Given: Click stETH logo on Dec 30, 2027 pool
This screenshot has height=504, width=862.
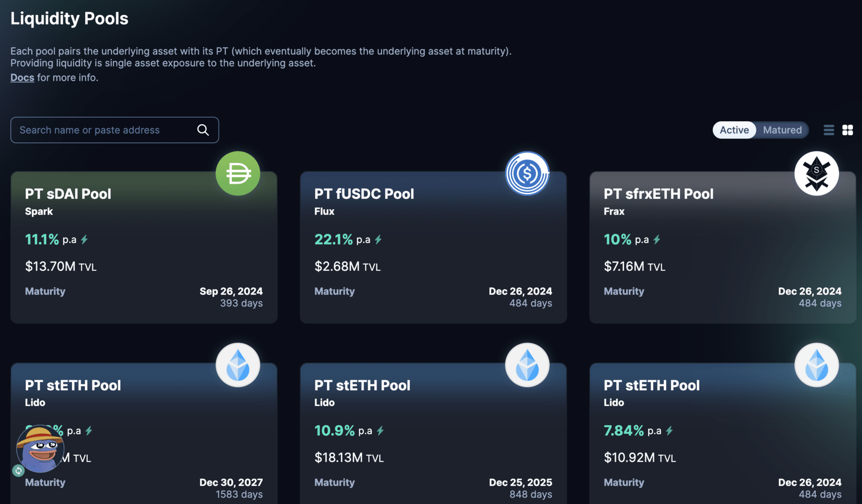Looking at the screenshot, I should [x=238, y=365].
